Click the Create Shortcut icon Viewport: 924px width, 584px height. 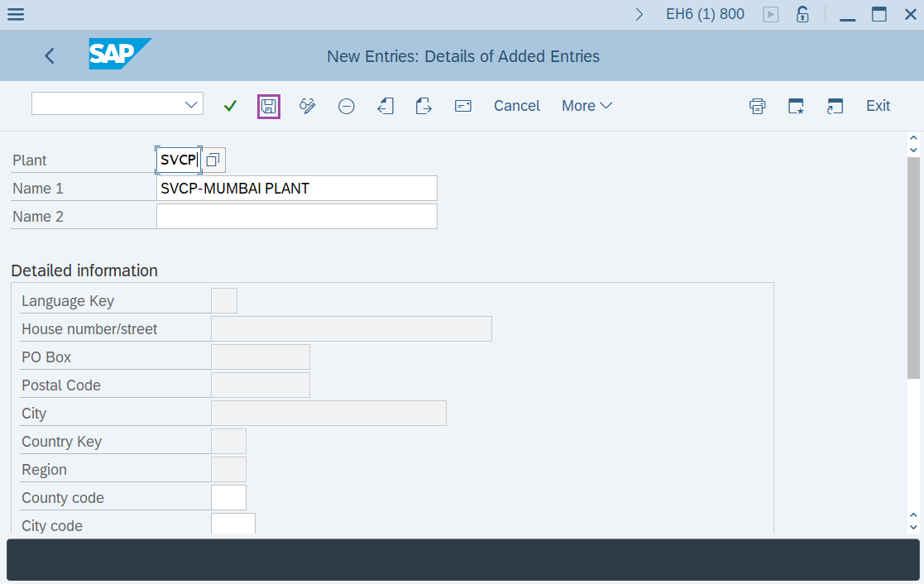[x=796, y=106]
